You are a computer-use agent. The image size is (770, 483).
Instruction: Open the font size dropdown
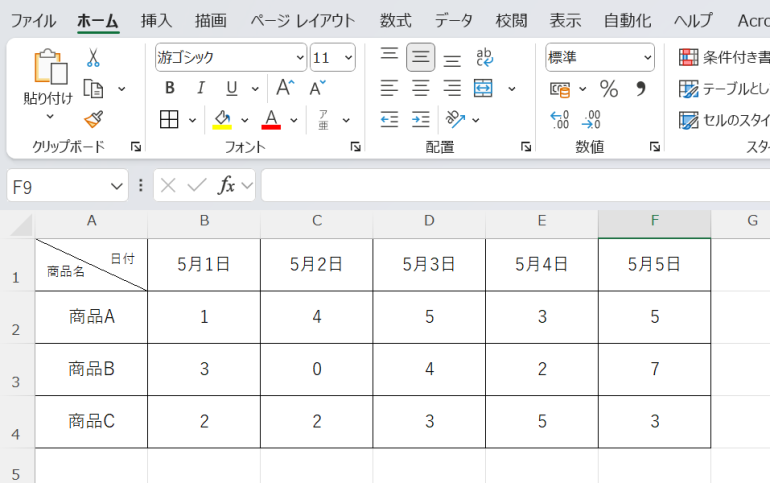pos(348,57)
